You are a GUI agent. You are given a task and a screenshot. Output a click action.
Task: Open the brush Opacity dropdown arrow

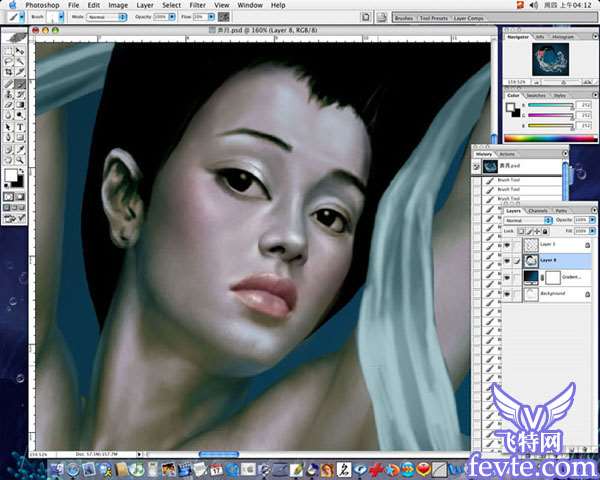point(172,17)
